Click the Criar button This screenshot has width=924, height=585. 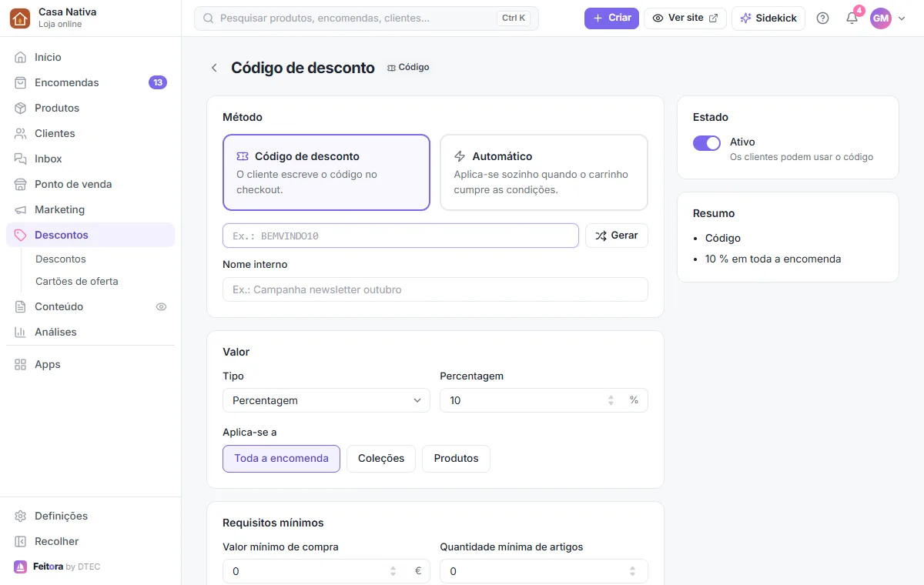pyautogui.click(x=611, y=18)
